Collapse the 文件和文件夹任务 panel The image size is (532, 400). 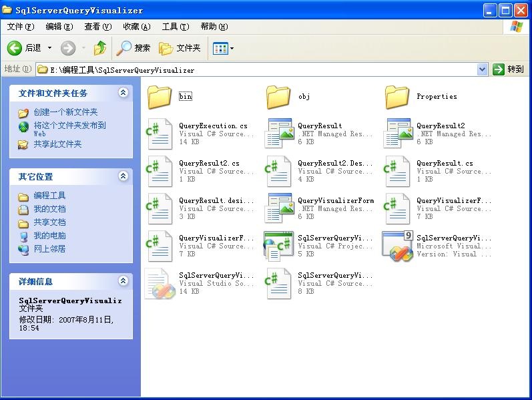123,92
